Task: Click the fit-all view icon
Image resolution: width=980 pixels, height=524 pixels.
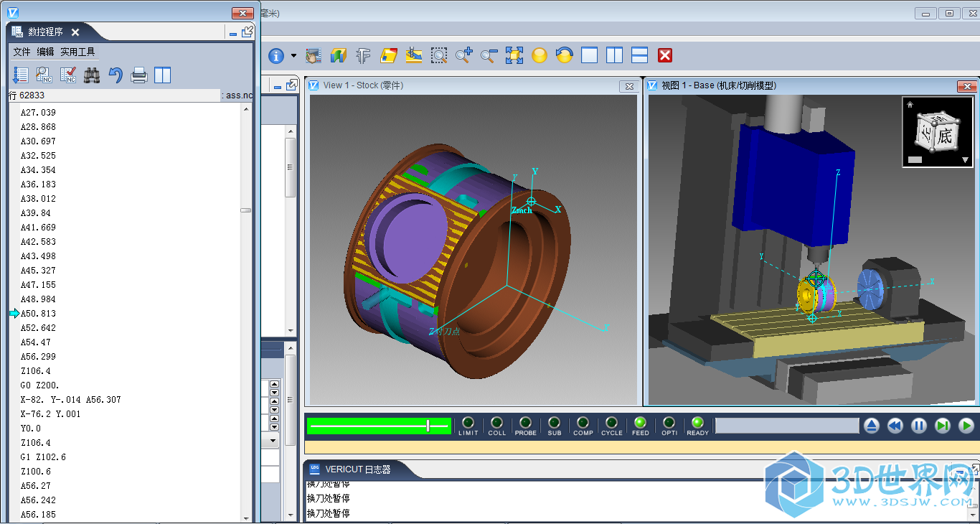Action: 514,55
